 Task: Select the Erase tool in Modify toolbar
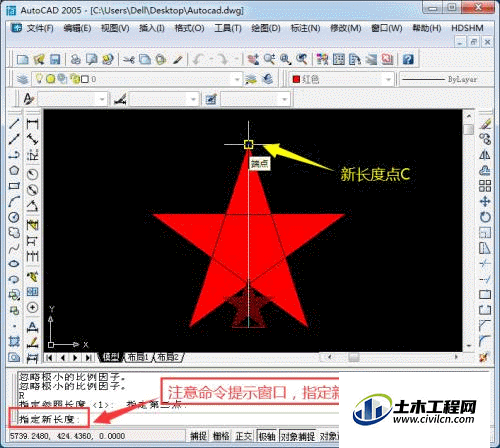485,123
